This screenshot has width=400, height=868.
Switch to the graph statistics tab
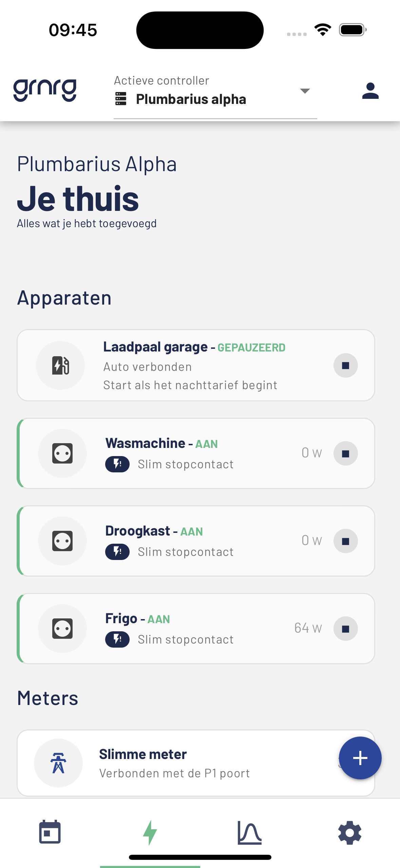[x=250, y=833]
